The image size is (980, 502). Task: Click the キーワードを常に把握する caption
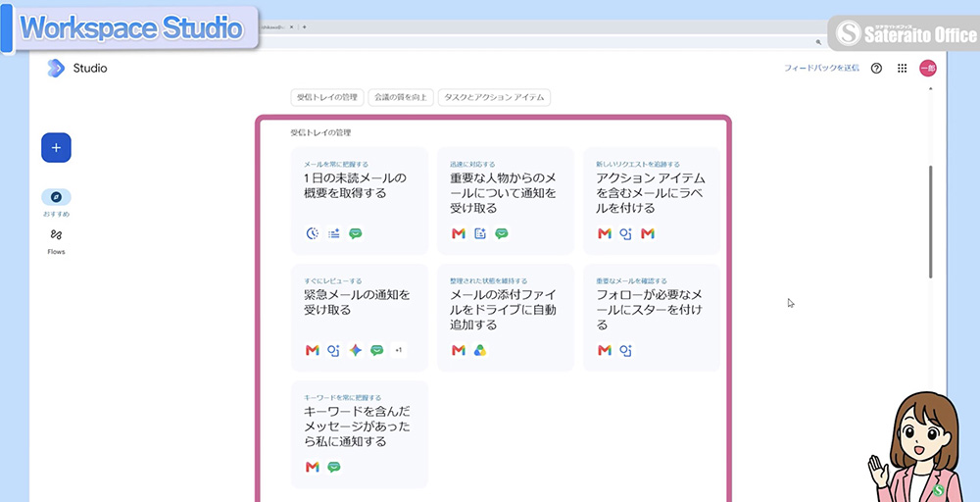coord(342,398)
